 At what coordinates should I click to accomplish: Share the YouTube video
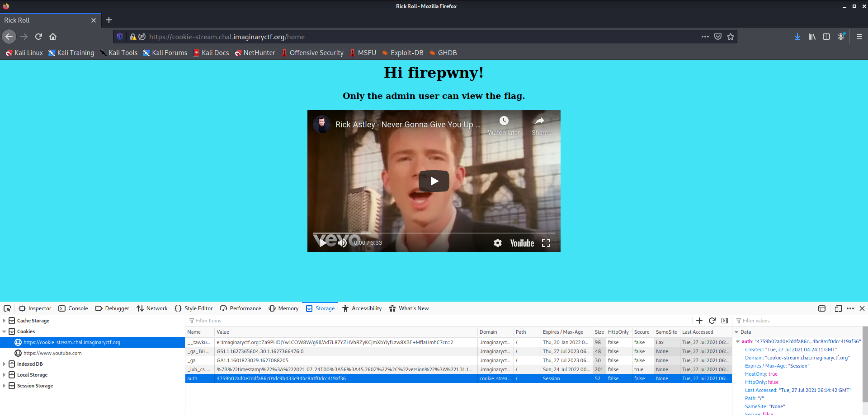(540, 126)
